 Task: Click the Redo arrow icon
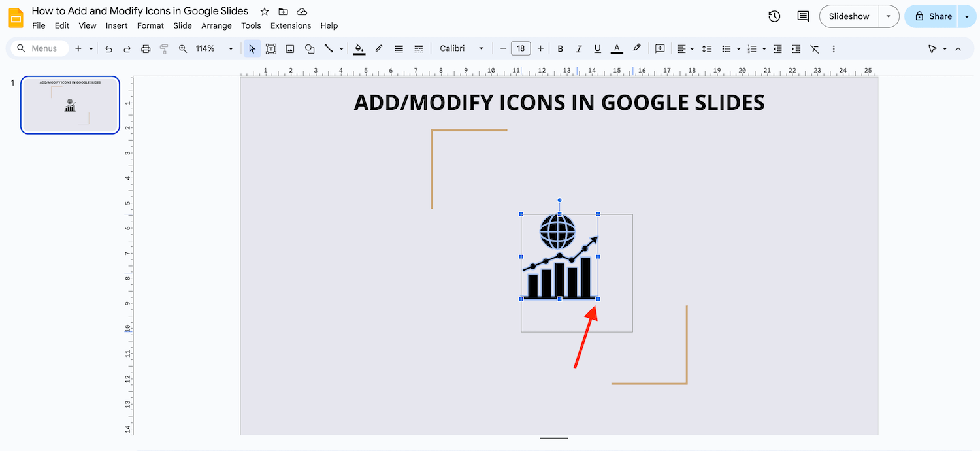[127, 49]
